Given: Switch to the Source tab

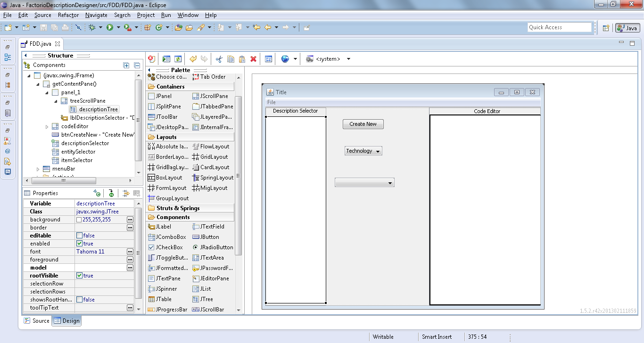Looking at the screenshot, I should [x=36, y=321].
